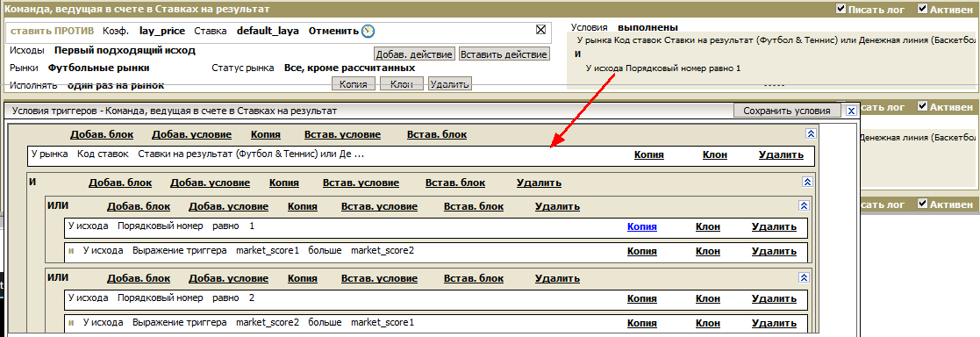Click the Удалить button below the action settings

click(449, 83)
